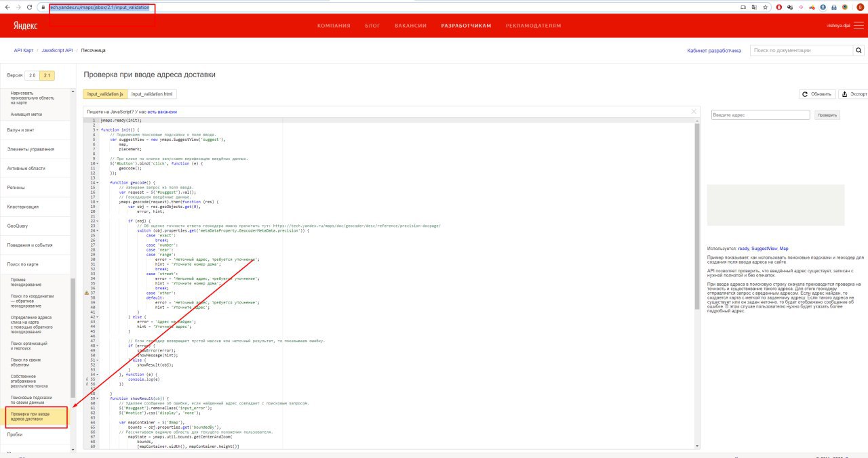Select version 2.0 toggle
This screenshot has width=868, height=458.
(x=33, y=75)
